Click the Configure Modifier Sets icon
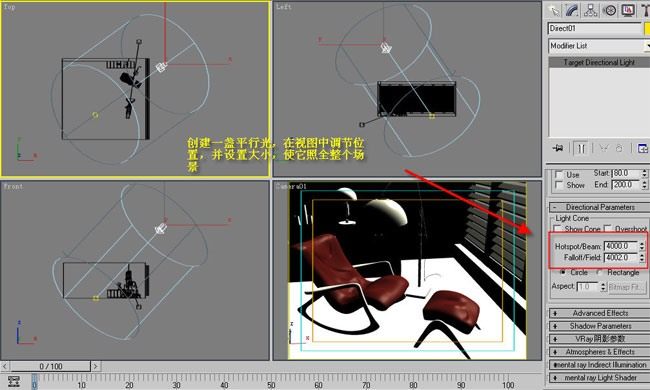The height and width of the screenshot is (390, 650). [643, 148]
